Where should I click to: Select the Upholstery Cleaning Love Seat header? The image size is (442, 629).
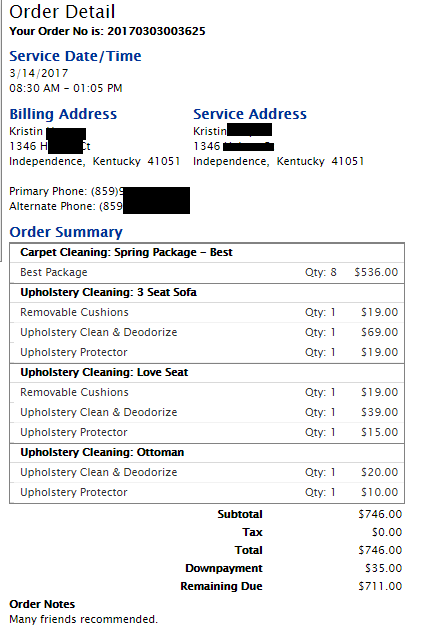pyautogui.click(x=207, y=372)
